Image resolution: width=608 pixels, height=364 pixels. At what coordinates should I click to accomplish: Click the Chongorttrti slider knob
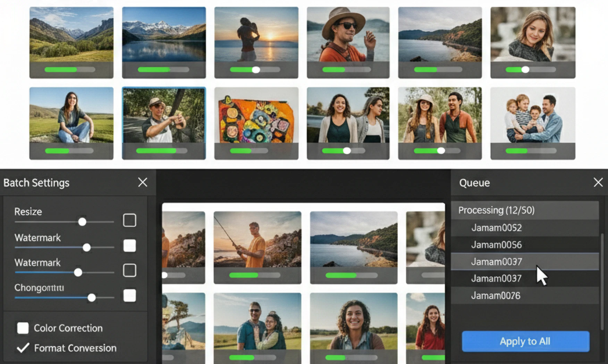coord(92,297)
